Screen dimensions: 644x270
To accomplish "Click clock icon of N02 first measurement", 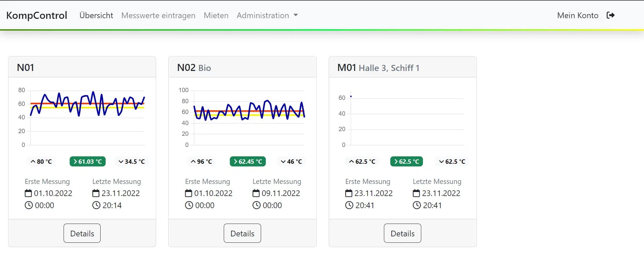I will click(189, 205).
